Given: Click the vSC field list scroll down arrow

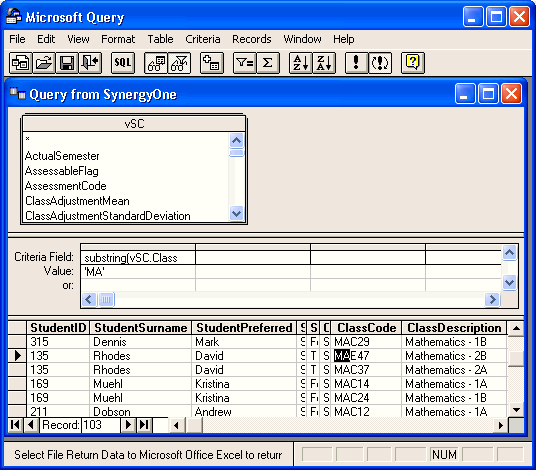Looking at the screenshot, I should pyautogui.click(x=237, y=214).
